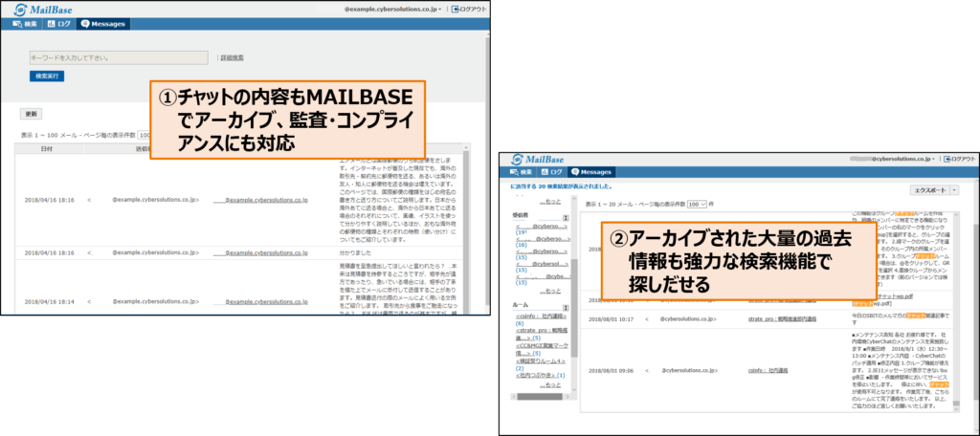Focus the keyword search input field
Viewport: 980px width, 436px height.
119,57
